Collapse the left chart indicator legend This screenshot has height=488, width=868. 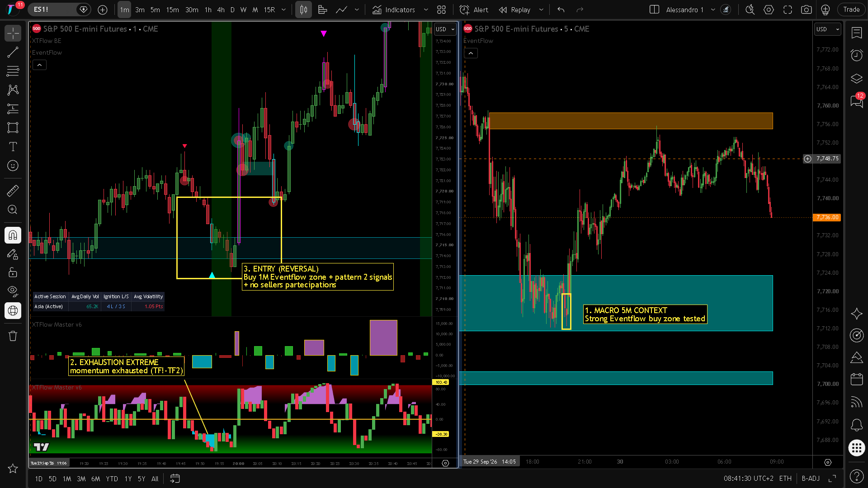pos(39,65)
